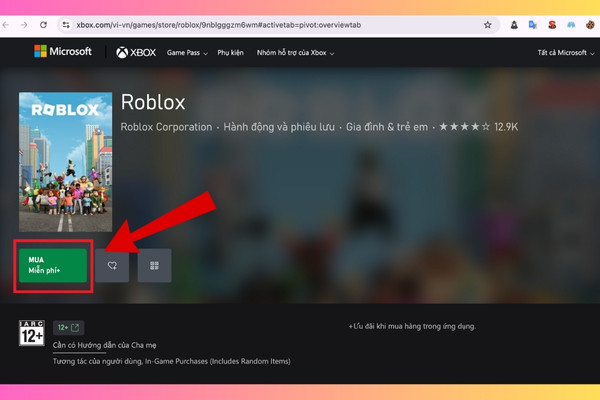The image size is (600, 400).
Task: Select Tương tác của người dùng descriptor text
Action: 171,361
